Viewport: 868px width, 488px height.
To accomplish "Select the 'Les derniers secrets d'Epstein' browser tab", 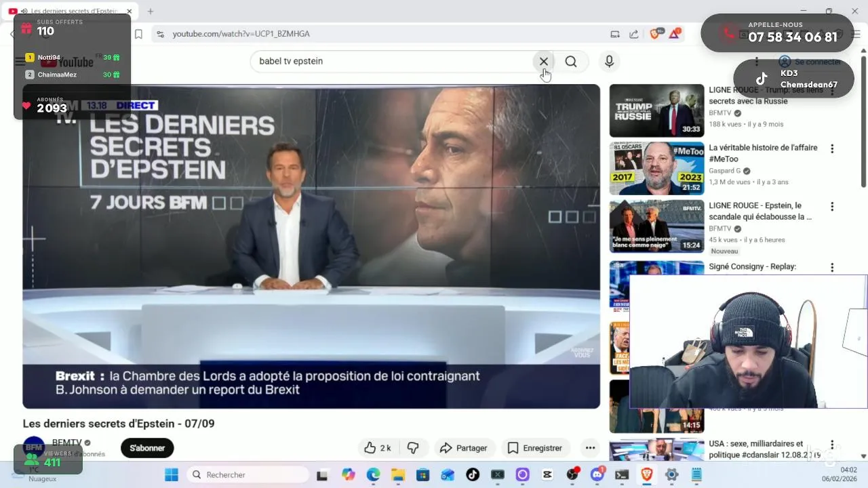I will (71, 12).
